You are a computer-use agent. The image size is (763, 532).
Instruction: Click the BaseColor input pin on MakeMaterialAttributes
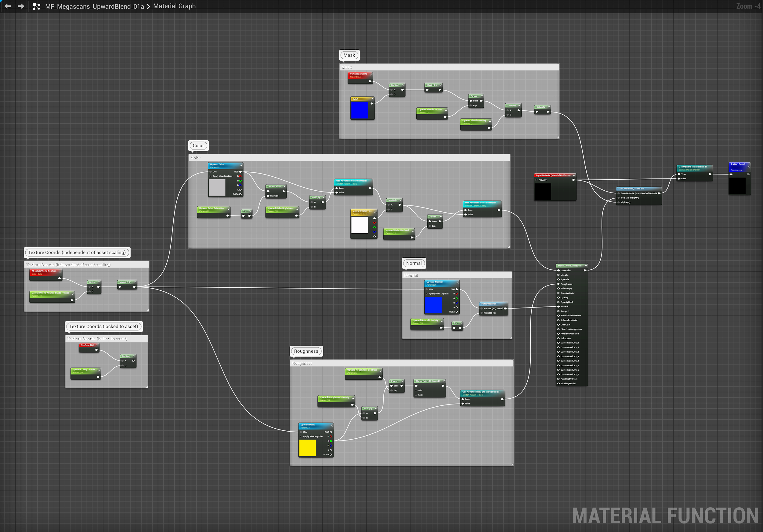[558, 270]
